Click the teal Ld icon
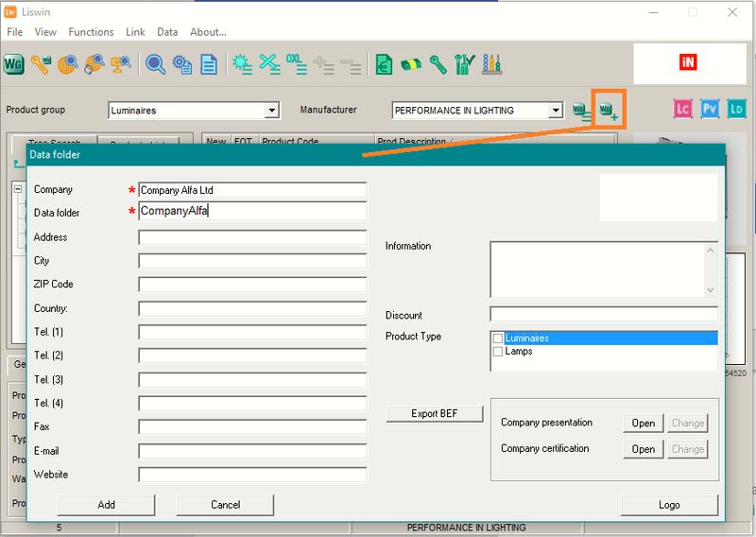 [x=736, y=109]
